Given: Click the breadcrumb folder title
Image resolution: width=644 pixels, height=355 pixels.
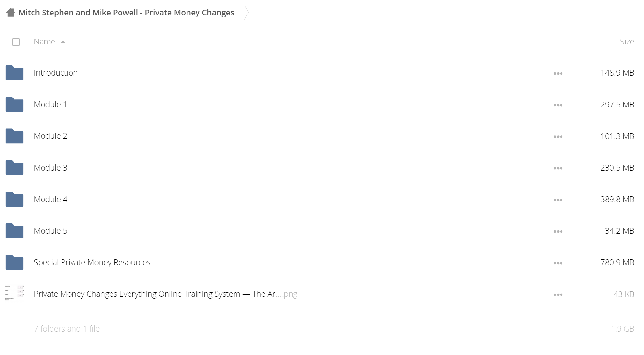Looking at the screenshot, I should pos(126,13).
